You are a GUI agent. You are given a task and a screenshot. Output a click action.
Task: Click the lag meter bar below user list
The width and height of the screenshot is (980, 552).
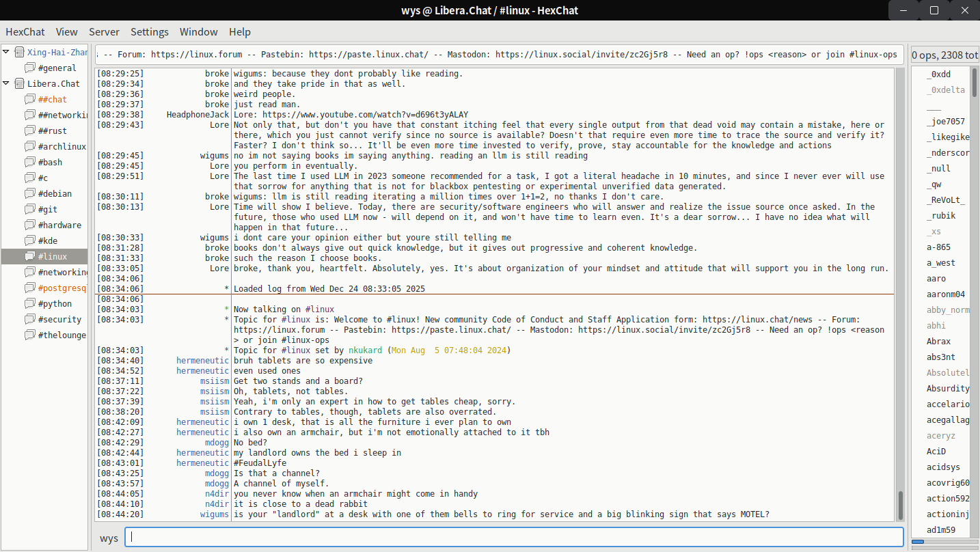coord(944,542)
